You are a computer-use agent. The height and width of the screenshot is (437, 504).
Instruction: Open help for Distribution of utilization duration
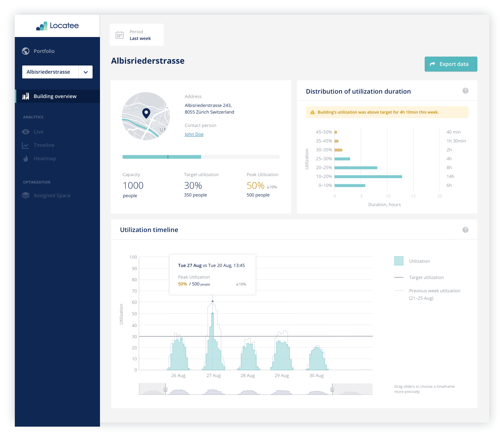point(465,91)
